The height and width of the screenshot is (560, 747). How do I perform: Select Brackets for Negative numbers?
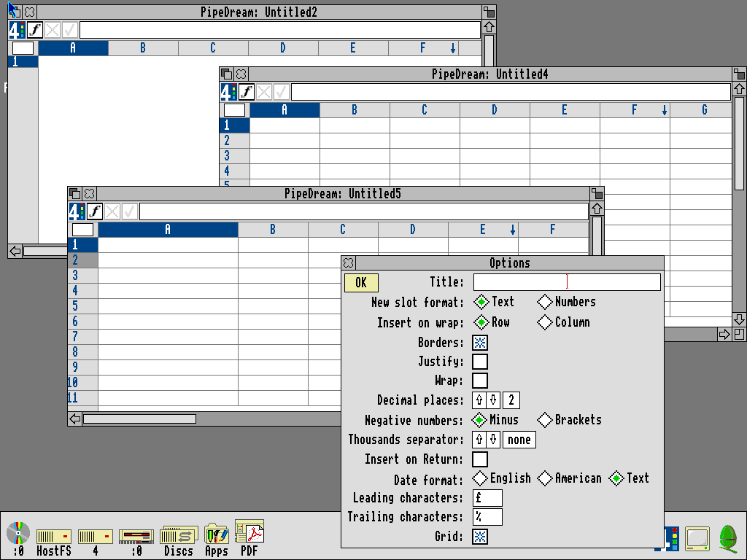coord(569,420)
